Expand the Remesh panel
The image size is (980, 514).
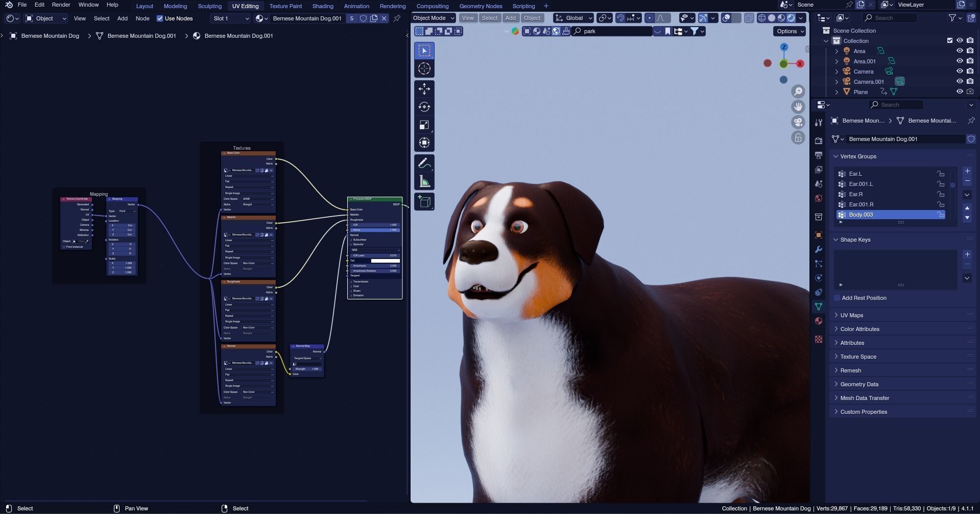point(850,370)
